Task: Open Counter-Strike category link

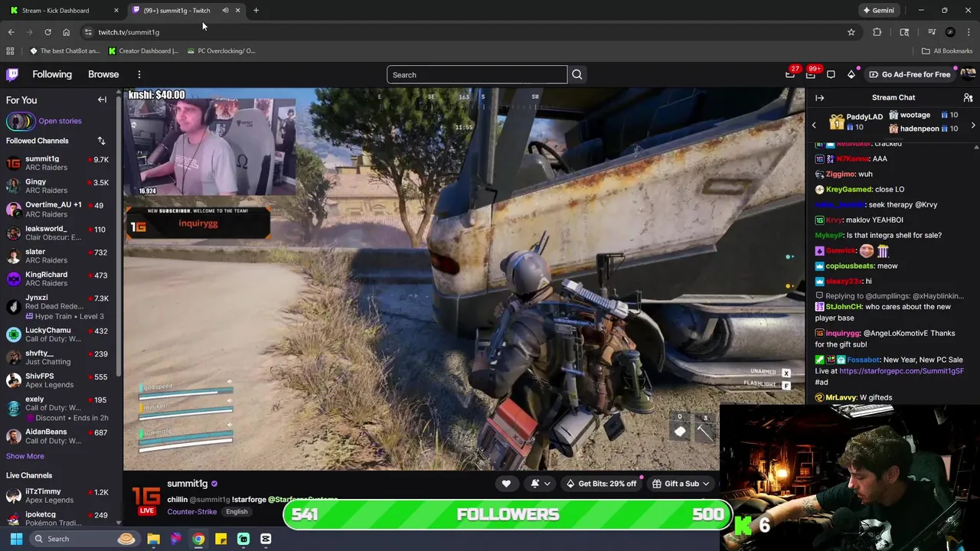Action: (191, 512)
